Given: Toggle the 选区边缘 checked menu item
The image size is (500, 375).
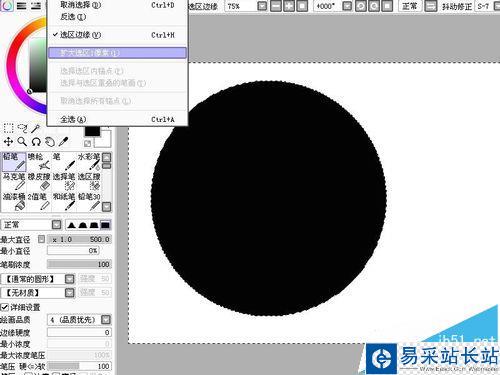Looking at the screenshot, I should (x=117, y=35).
